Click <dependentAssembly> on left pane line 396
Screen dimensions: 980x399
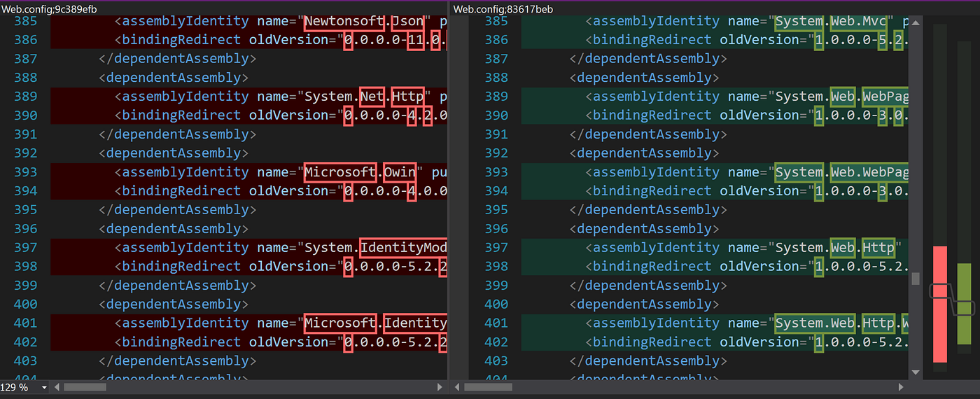[174, 229]
